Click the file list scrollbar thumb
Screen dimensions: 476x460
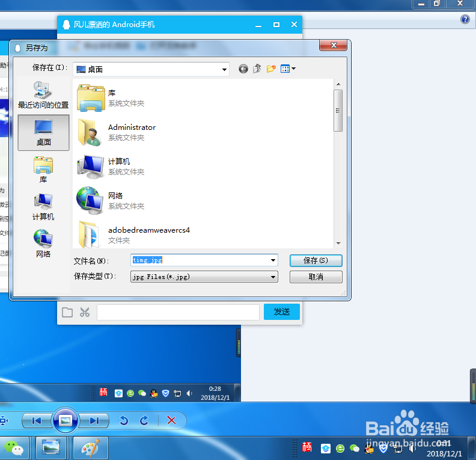click(x=338, y=111)
